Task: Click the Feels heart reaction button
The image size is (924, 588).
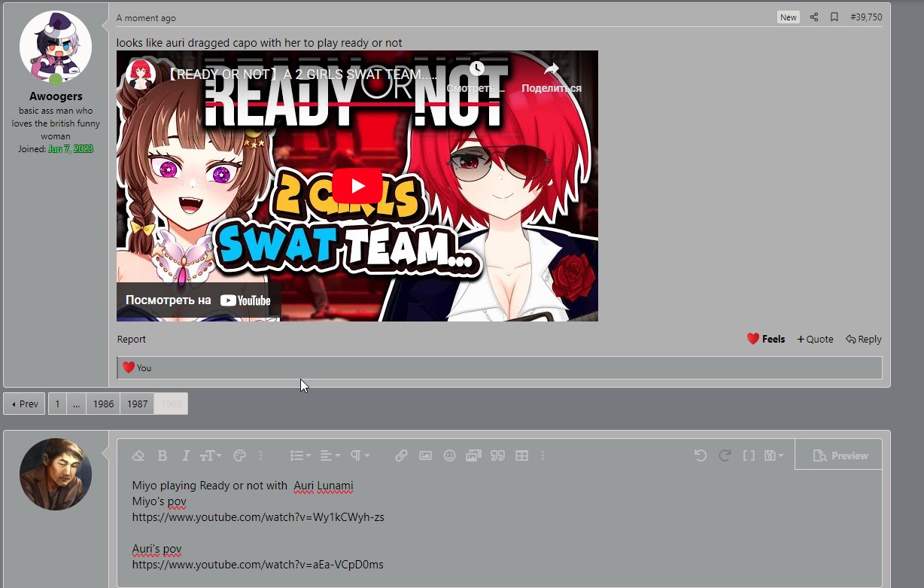Action: point(766,340)
